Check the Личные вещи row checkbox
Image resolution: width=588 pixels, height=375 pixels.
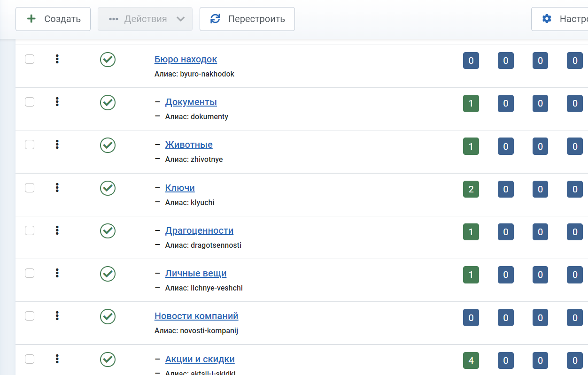point(30,273)
